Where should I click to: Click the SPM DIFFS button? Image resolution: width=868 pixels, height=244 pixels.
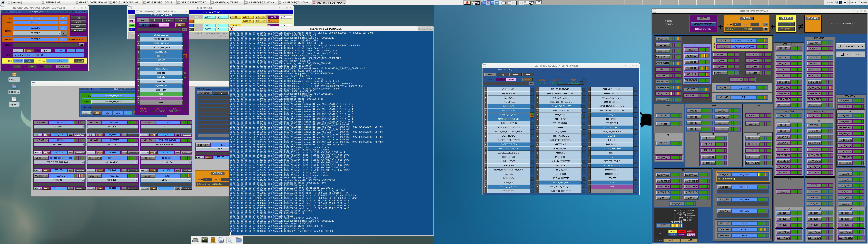tap(63, 66)
